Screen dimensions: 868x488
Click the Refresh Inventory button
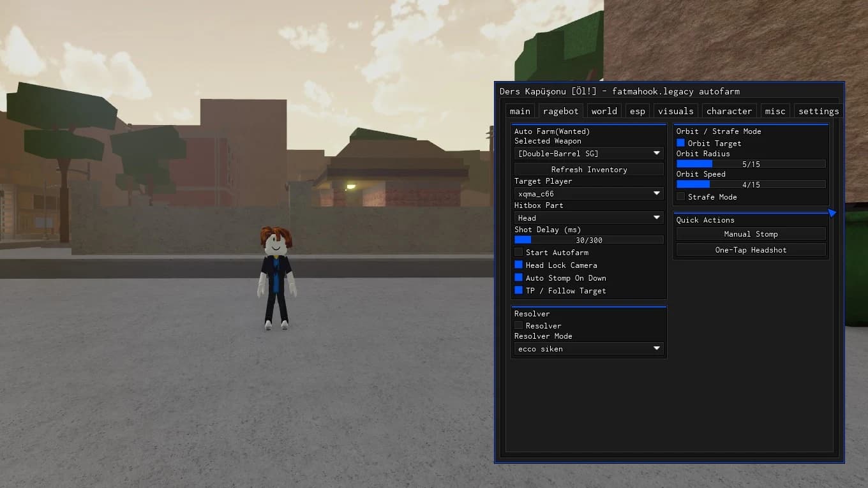click(x=588, y=169)
